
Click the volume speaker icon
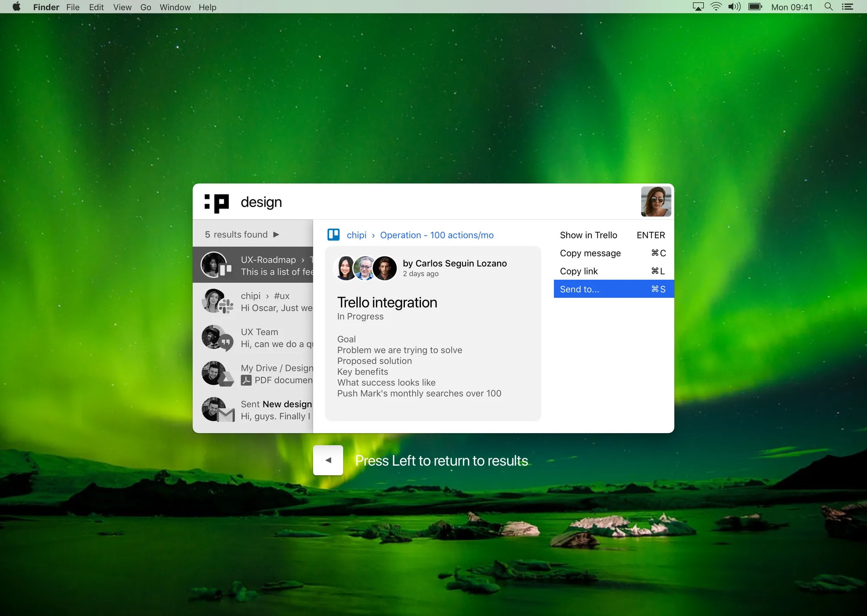coord(734,6)
